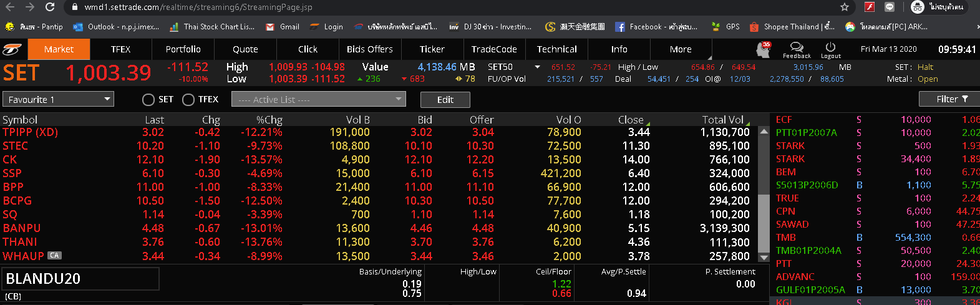
Task: Open the Facebook bookmark
Action: 656,27
